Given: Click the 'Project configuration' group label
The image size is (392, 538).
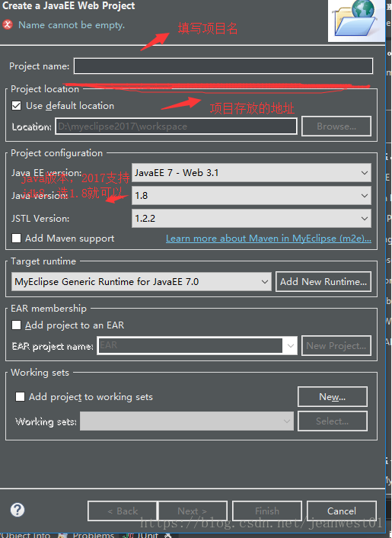Looking at the screenshot, I should (56, 153).
